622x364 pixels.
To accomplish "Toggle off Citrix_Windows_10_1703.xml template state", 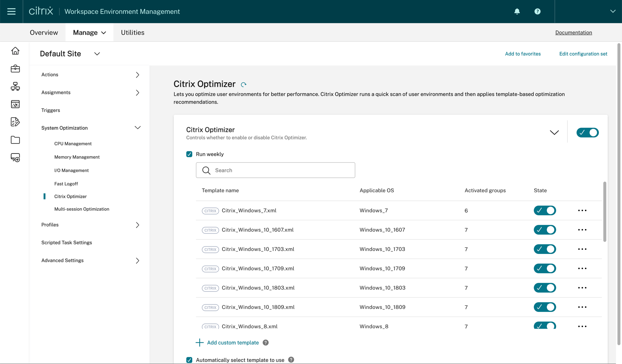I will [x=544, y=249].
